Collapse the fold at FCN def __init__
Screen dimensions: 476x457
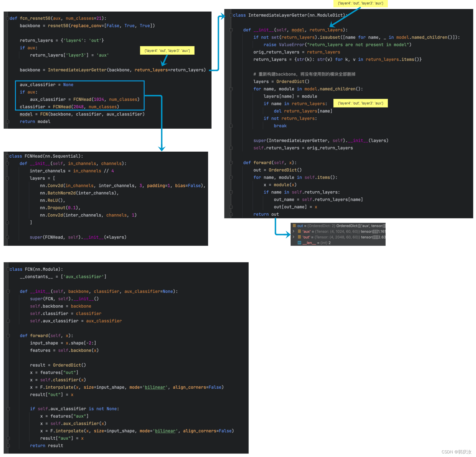(x=8, y=291)
